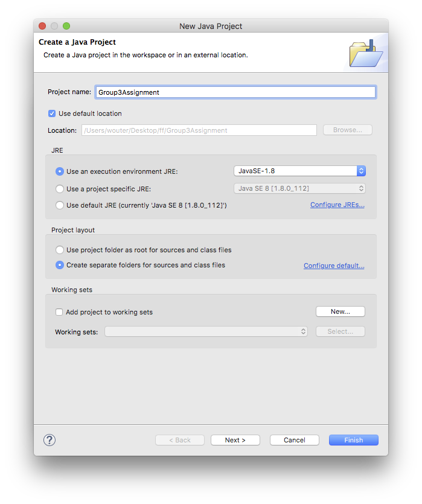Cancel the New Java Project dialog

coord(295,440)
